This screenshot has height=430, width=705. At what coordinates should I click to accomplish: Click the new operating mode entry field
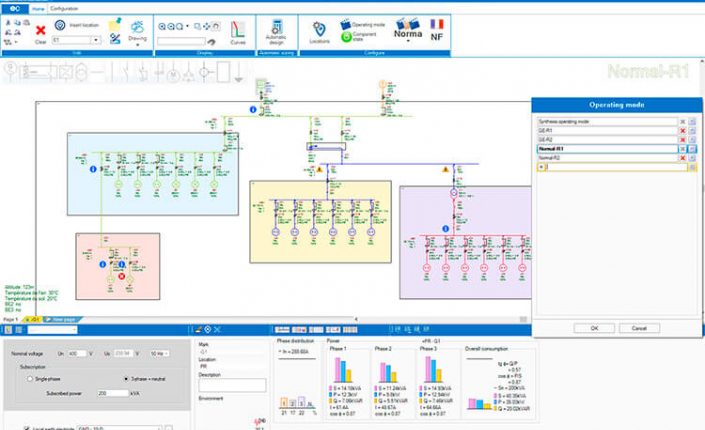pyautogui.click(x=616, y=167)
